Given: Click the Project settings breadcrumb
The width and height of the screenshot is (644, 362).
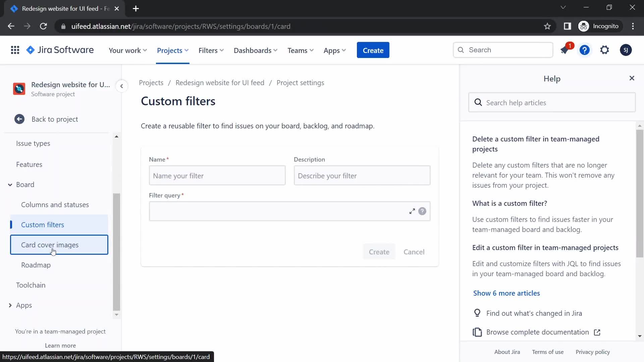Looking at the screenshot, I should point(300,83).
